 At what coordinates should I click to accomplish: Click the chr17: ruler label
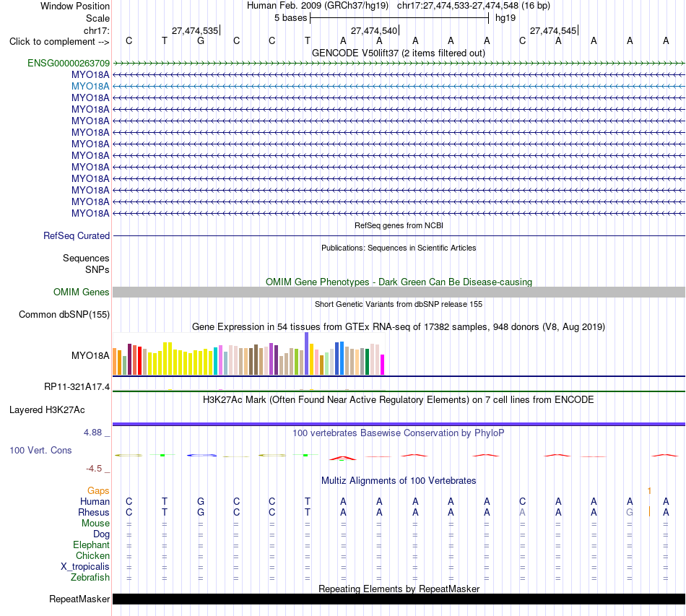click(x=96, y=30)
